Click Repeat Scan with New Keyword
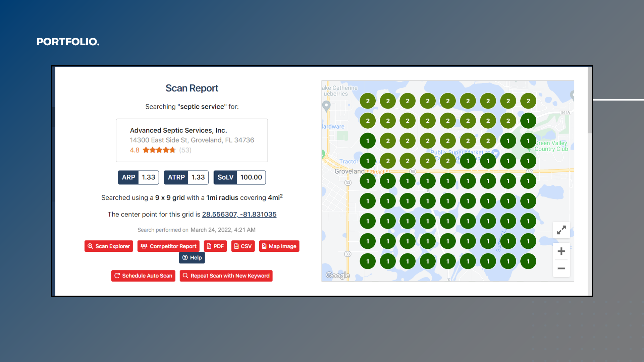Image resolution: width=644 pixels, height=362 pixels. [x=226, y=276]
